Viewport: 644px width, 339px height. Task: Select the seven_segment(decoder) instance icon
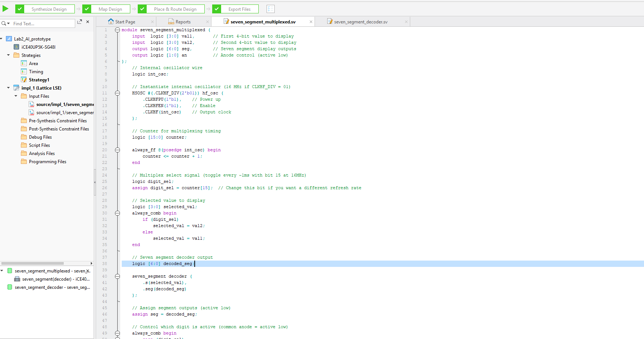[17, 279]
